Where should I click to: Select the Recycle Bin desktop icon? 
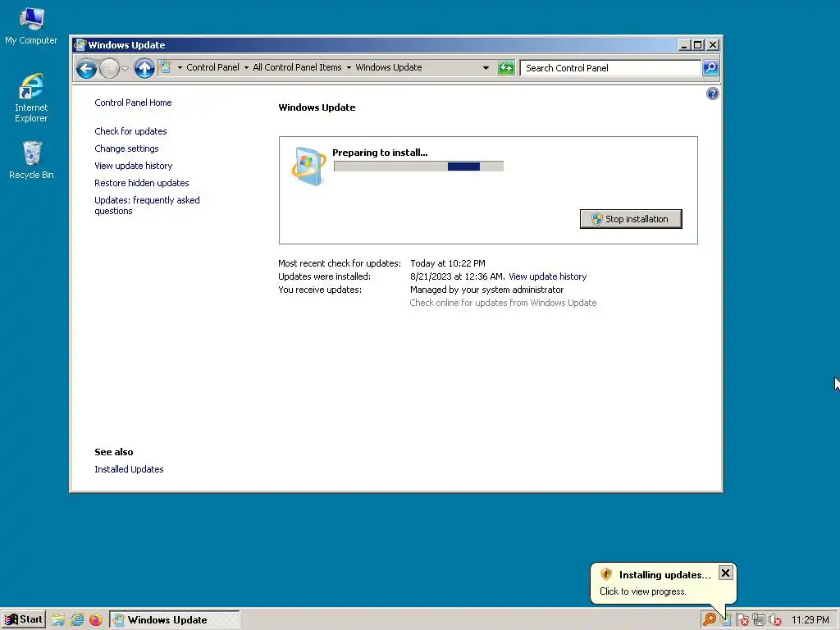pyautogui.click(x=31, y=160)
